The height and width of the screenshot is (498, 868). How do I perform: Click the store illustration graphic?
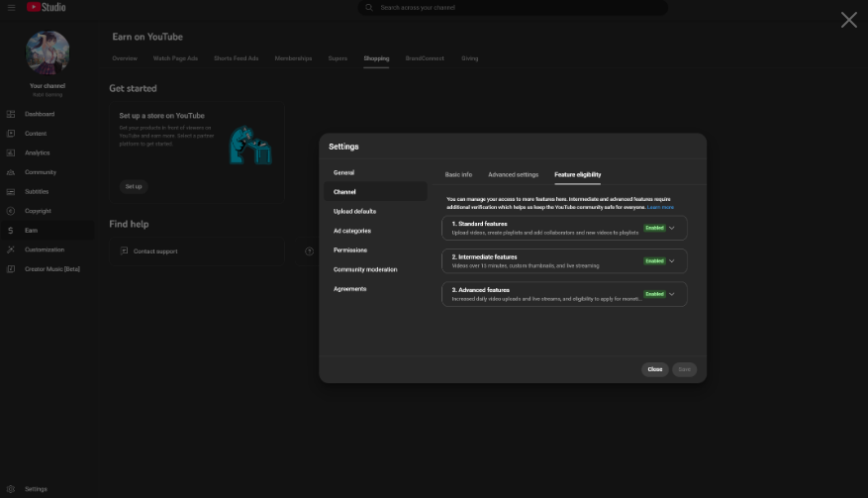pos(250,146)
